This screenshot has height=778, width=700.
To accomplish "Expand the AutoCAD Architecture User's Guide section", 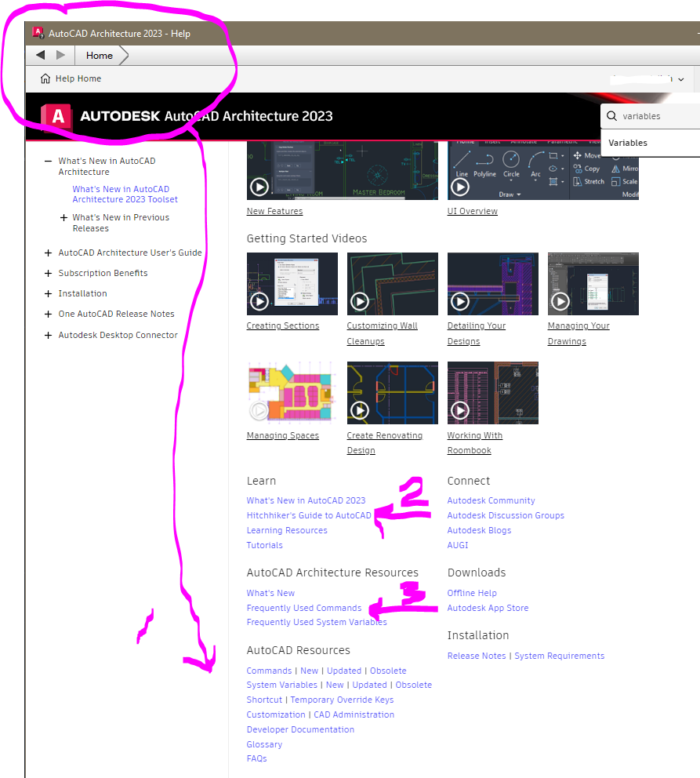I will pyautogui.click(x=48, y=252).
